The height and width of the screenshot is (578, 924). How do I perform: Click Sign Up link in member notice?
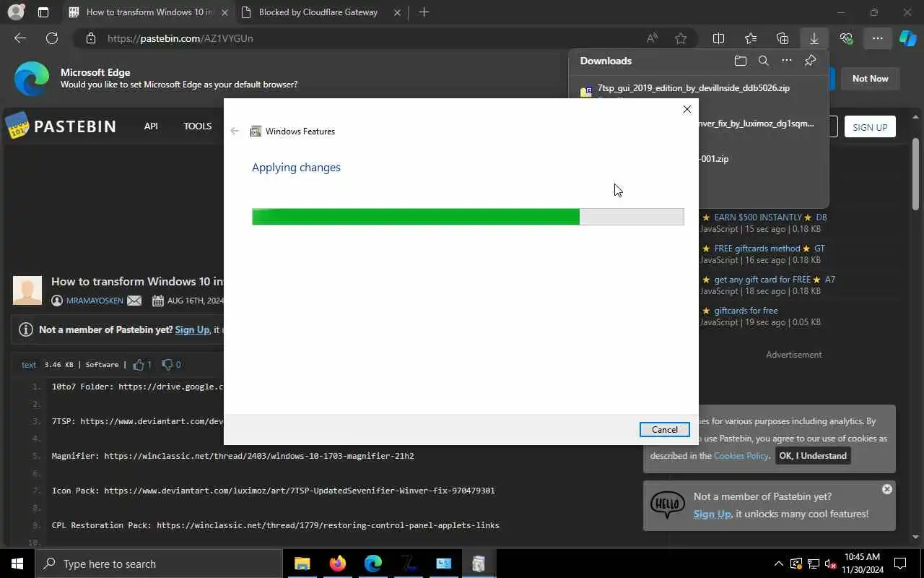(x=192, y=329)
